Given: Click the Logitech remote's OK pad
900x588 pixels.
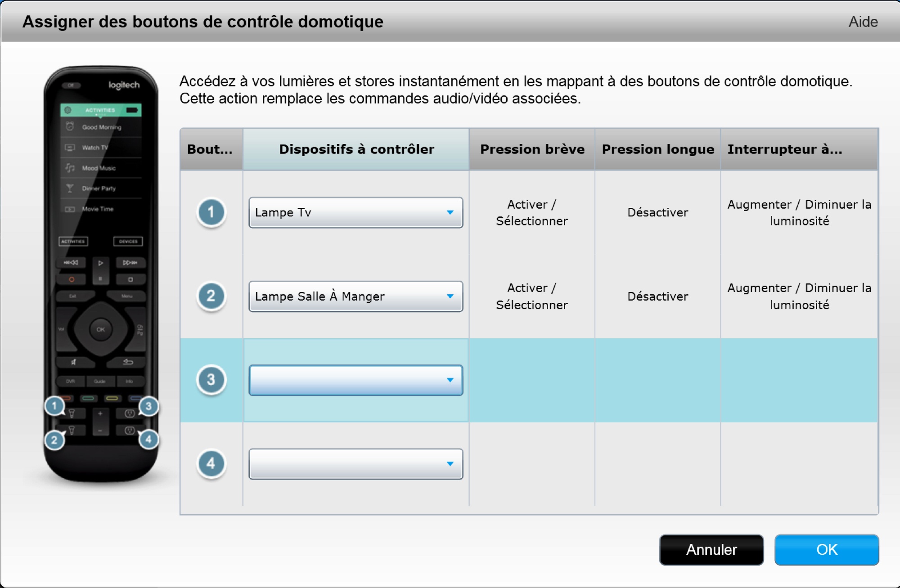Looking at the screenshot, I should (100, 329).
